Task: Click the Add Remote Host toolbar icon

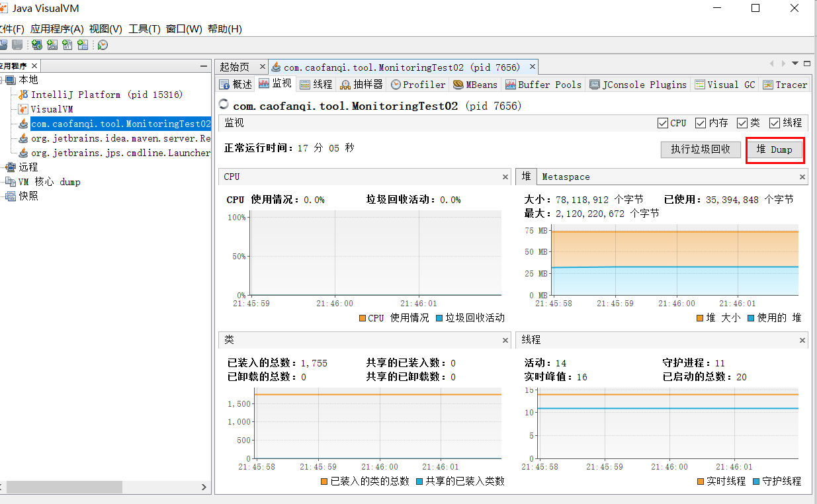Action: [x=37, y=44]
